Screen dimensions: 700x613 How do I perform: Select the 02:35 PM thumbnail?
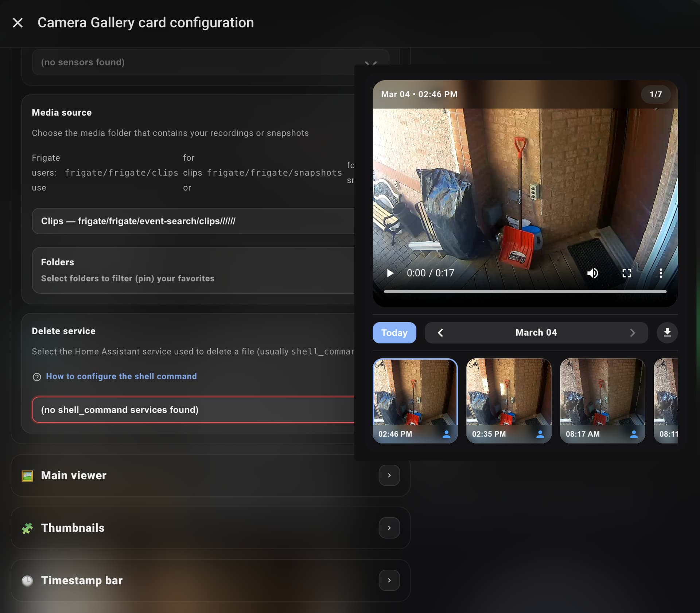pos(509,400)
